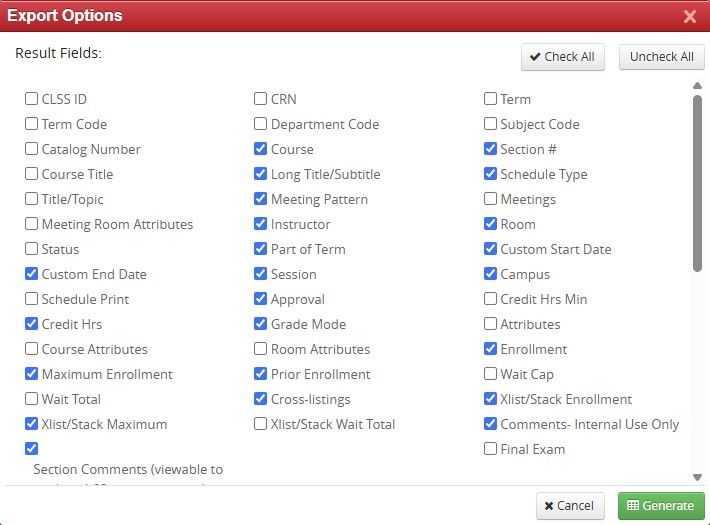This screenshot has height=525, width=710.
Task: Deselect Custom End Date checkbox
Action: 32,274
